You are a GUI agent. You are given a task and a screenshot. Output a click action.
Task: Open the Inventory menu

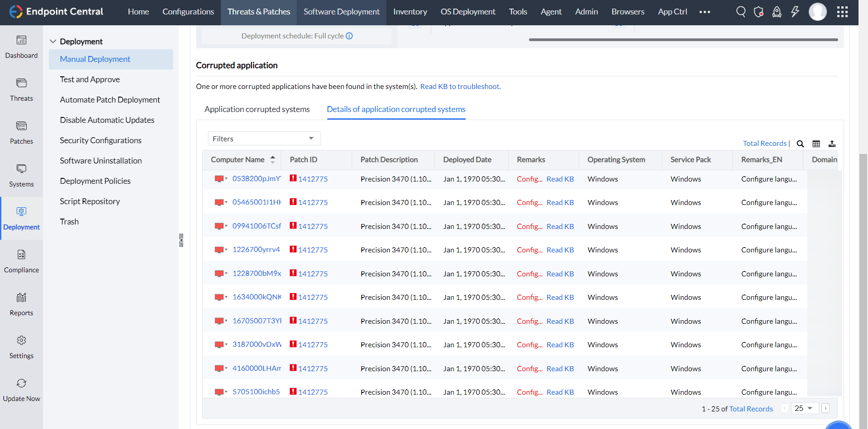[x=410, y=12]
